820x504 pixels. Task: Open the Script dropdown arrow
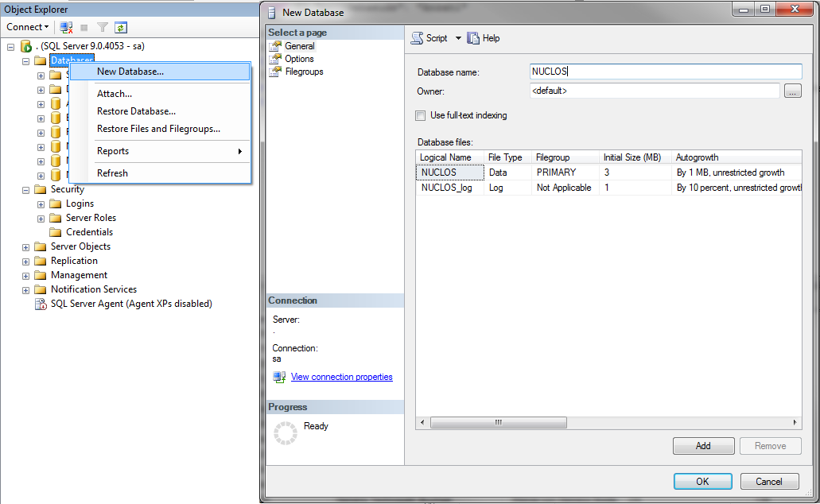coord(458,38)
